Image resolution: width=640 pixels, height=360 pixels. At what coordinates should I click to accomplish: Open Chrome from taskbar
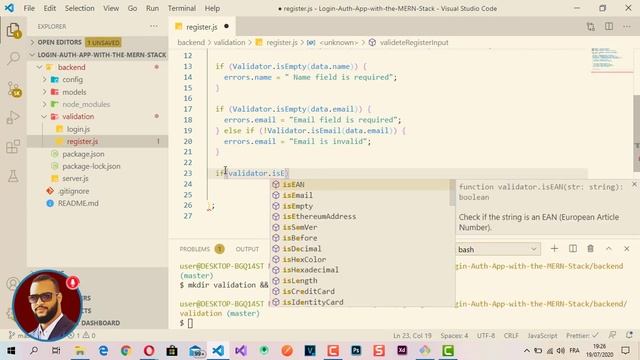pos(126,351)
